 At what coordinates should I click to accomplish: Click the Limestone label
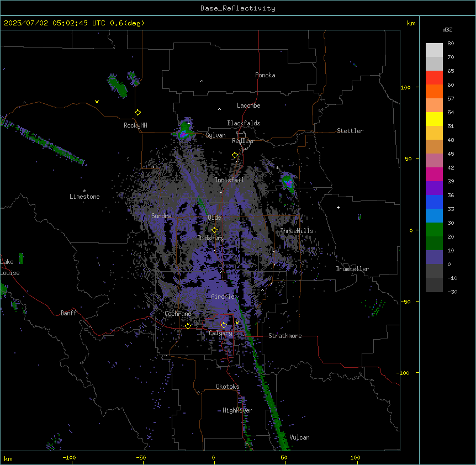click(84, 197)
